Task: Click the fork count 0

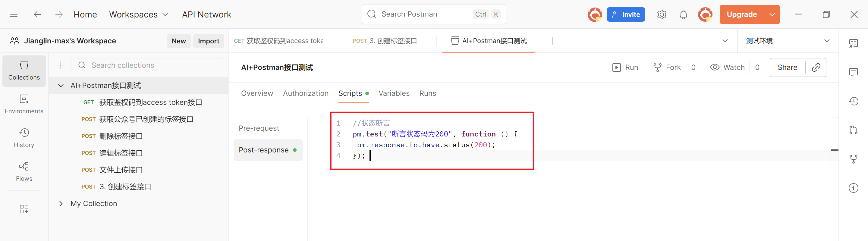Action: point(693,67)
